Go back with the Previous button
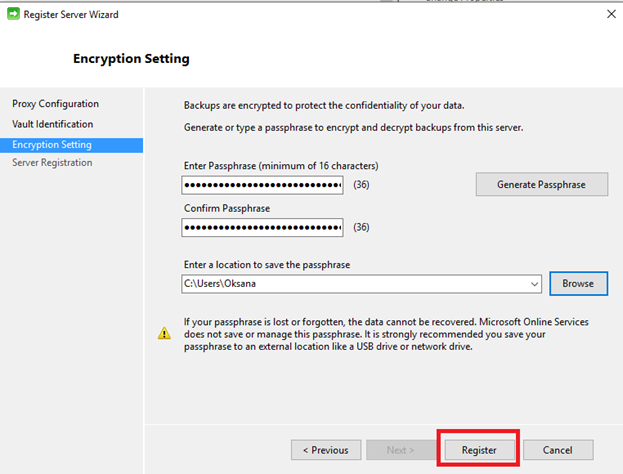The height and width of the screenshot is (474, 623). 326,450
